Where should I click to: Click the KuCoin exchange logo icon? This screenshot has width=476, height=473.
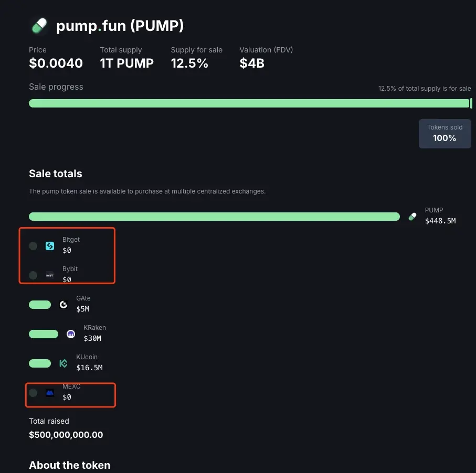[64, 363]
